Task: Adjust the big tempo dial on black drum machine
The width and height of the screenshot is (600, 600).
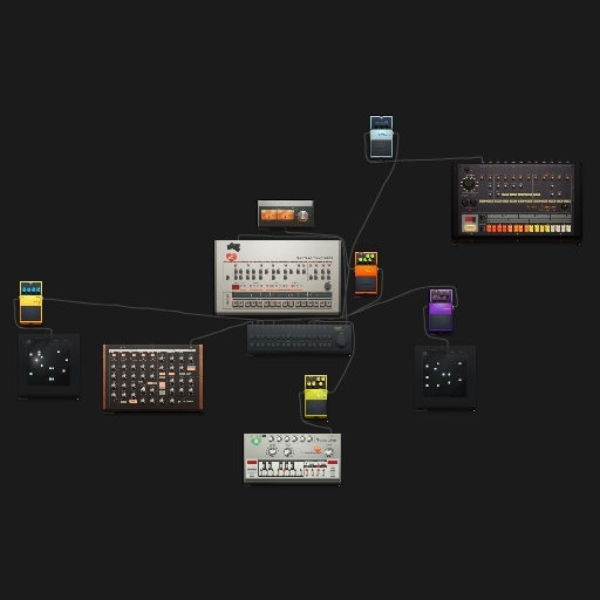Action: click(468, 184)
